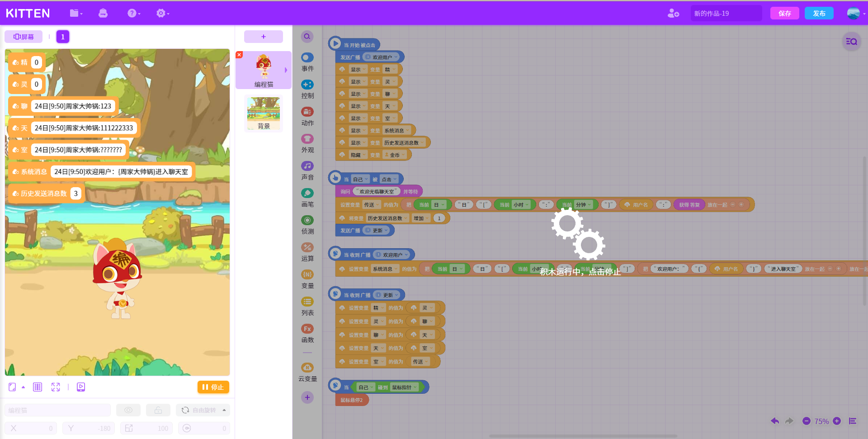Add a new sprite with plus button

pos(264,37)
